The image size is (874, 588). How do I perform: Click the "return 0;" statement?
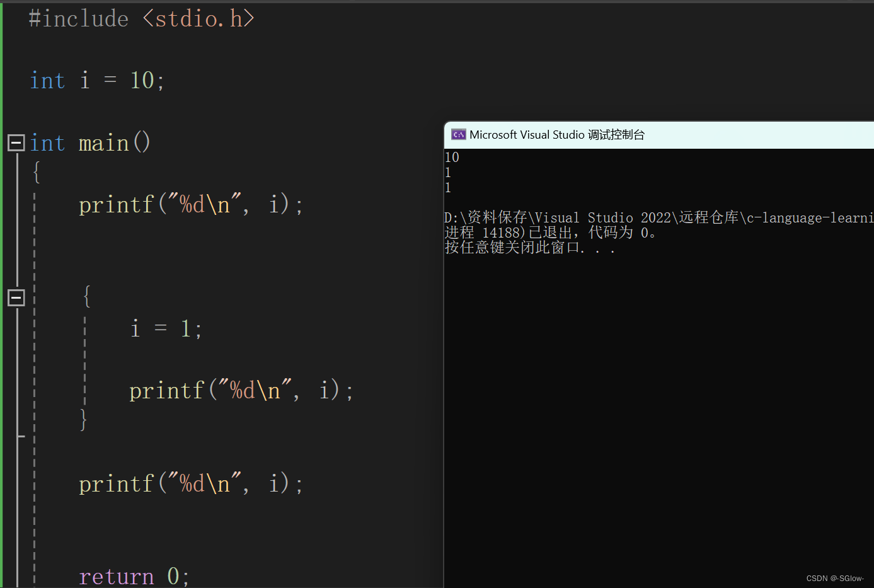[x=134, y=576]
